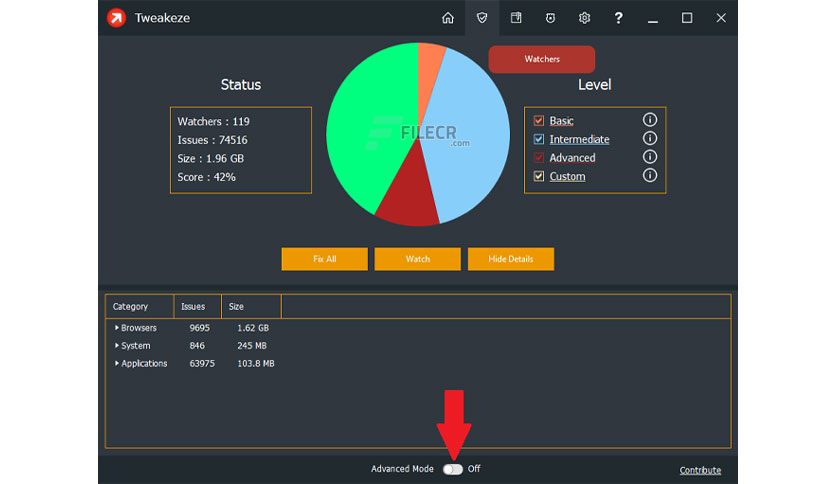Enable the Advanced Mode switch
Viewport: 836px width, 484px height.
tap(453, 469)
